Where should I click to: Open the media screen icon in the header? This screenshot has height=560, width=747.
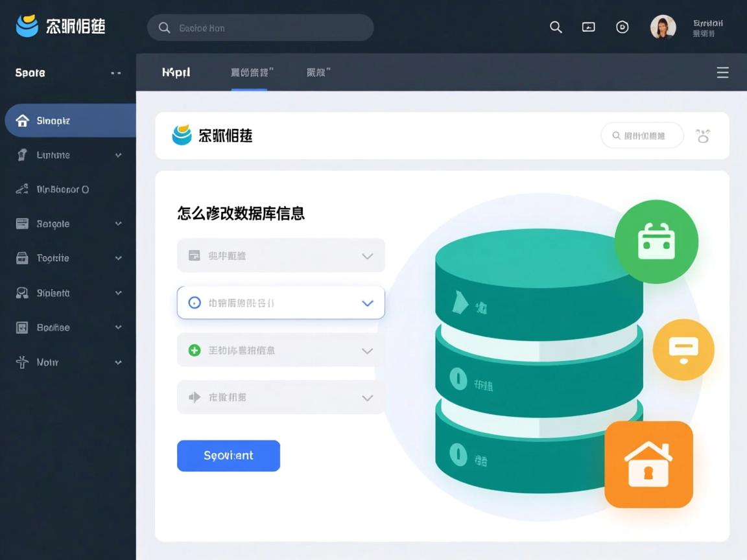[x=588, y=27]
